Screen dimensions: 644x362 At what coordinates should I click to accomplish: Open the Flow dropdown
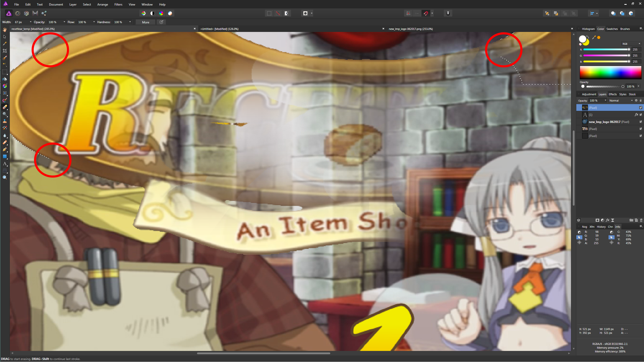tap(94, 22)
